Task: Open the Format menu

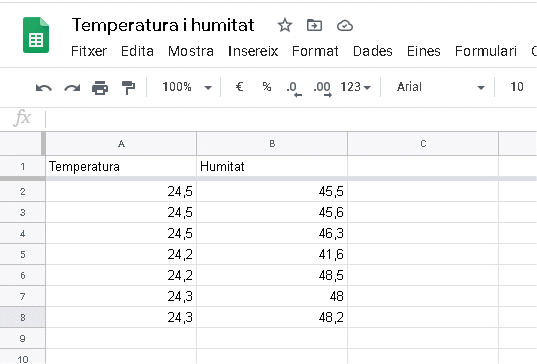Action: click(315, 51)
